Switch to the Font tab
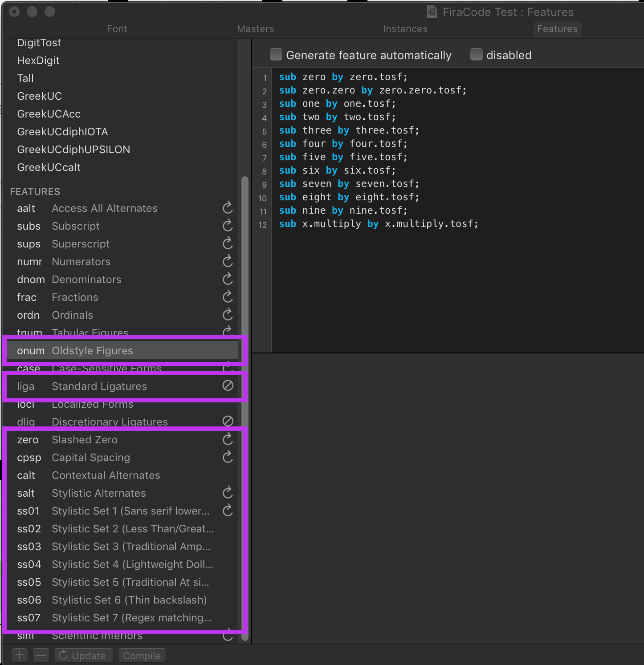This screenshot has width=644, height=665. pos(117,28)
